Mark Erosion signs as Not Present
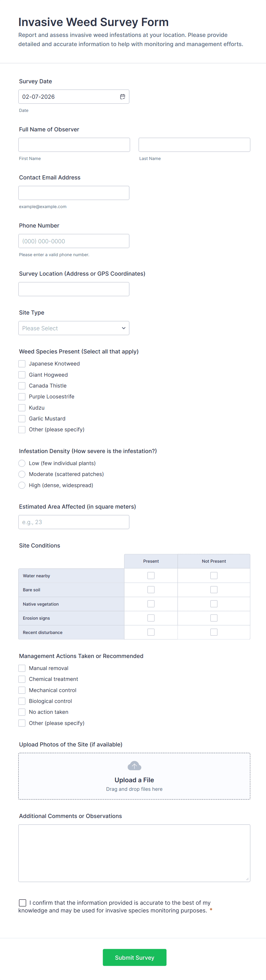The width and height of the screenshot is (266, 980). (x=214, y=618)
